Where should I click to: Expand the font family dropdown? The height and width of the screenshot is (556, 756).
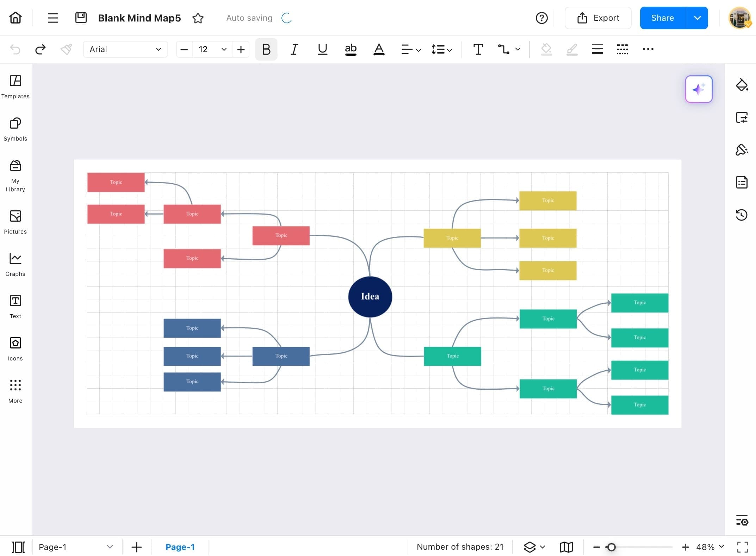tap(157, 49)
